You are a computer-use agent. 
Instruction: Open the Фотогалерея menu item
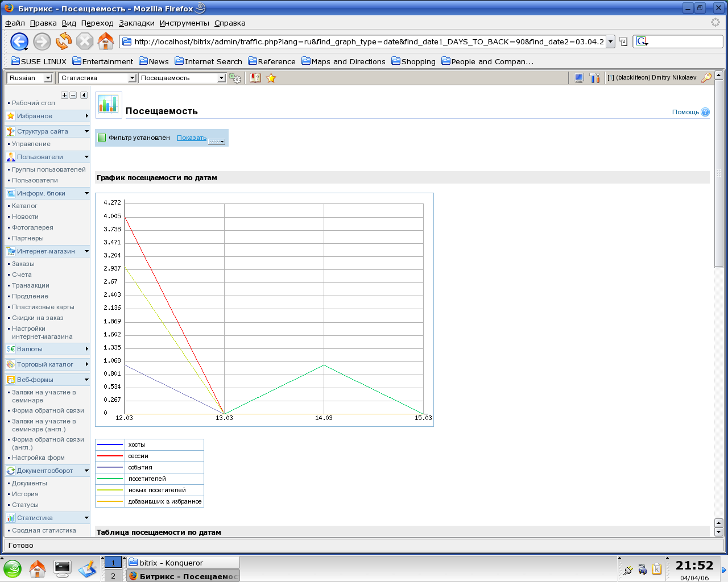[x=33, y=227]
